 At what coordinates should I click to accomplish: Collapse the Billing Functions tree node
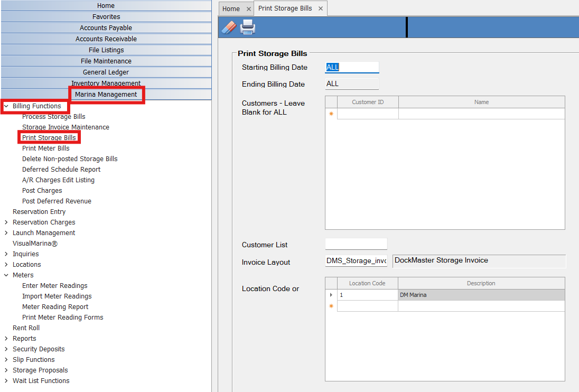(6, 106)
